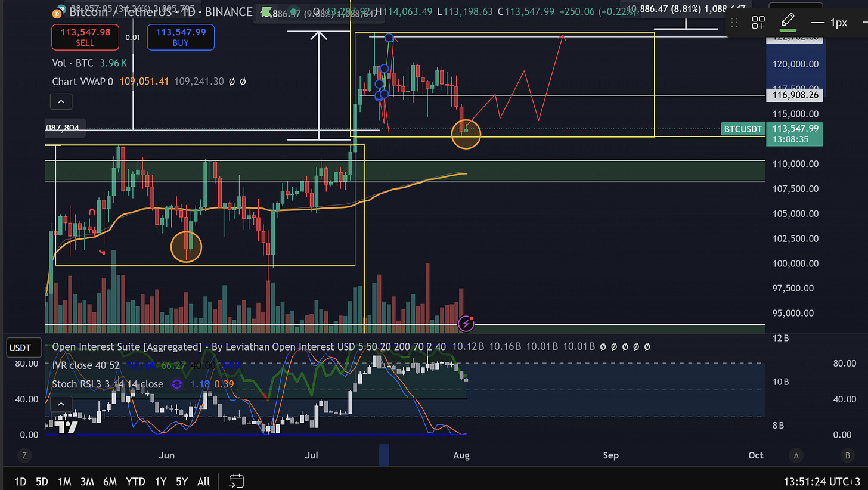Select the 5D time range
868x490 pixels.
[42, 481]
